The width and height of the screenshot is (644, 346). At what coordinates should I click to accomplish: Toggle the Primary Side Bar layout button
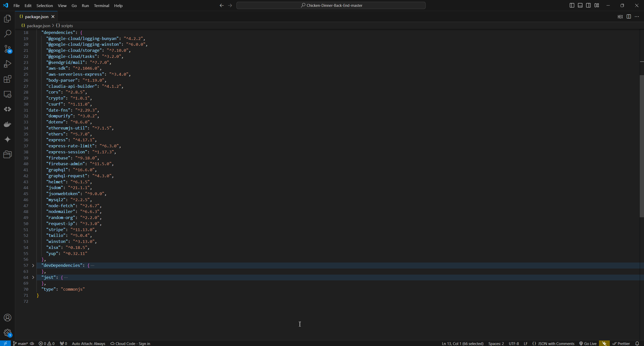tap(572, 5)
